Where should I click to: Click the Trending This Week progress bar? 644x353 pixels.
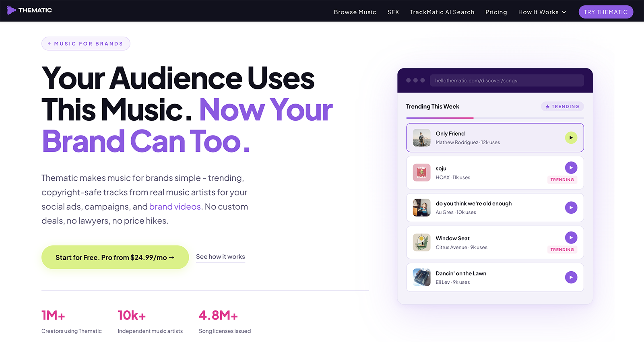[x=495, y=118]
